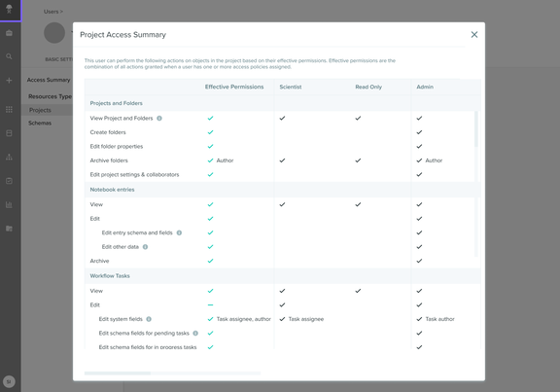Click the Scientist Task assignee label
This screenshot has width=560, height=392.
coord(306,319)
